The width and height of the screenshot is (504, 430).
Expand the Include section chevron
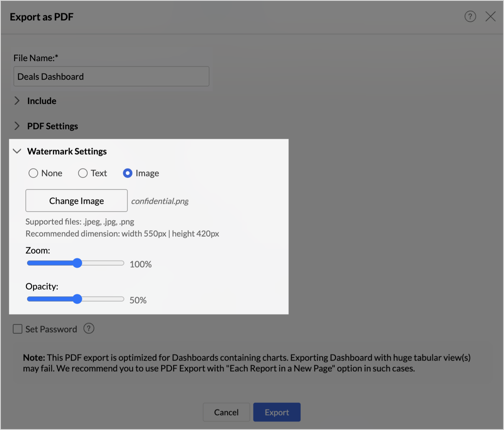(x=17, y=101)
